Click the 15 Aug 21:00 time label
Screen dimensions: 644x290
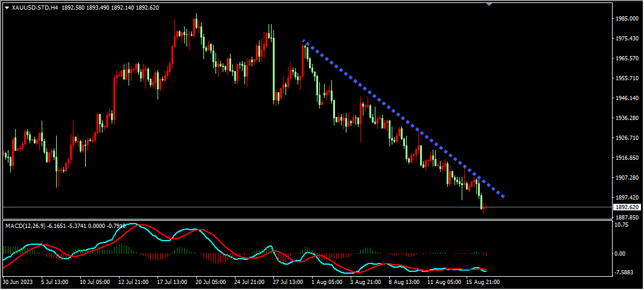(483, 282)
